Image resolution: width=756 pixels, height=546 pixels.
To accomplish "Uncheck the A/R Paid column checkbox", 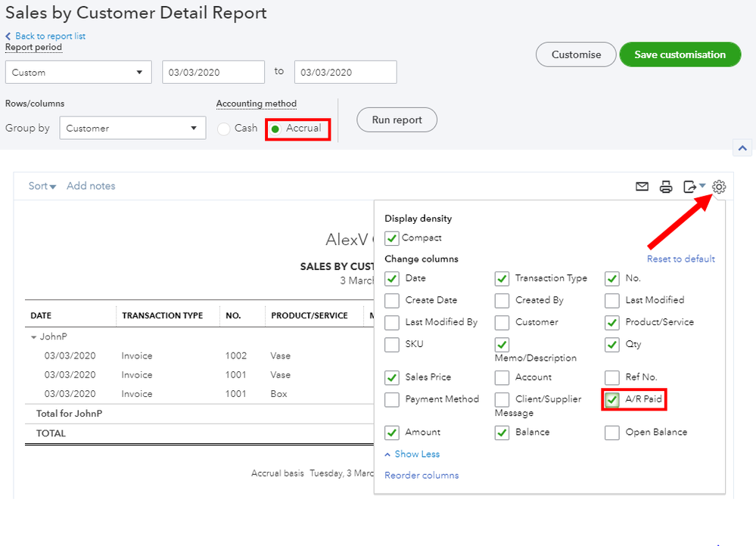I will pyautogui.click(x=612, y=399).
